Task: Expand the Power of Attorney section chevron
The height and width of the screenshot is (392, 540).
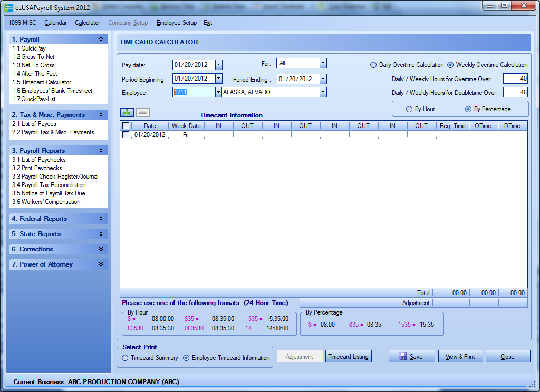Action: [101, 264]
